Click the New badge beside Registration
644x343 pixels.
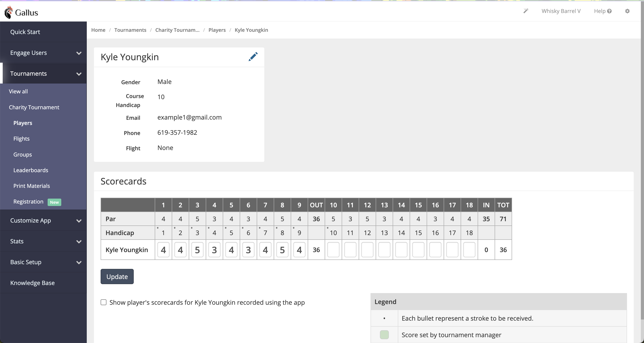54,202
